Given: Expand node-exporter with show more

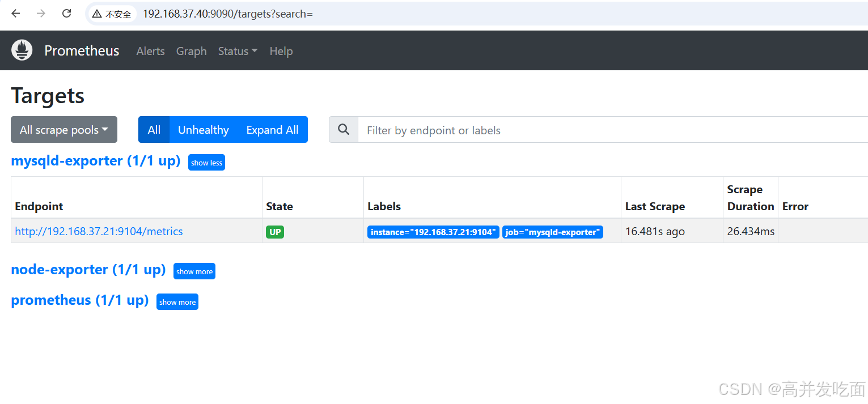Looking at the screenshot, I should pyautogui.click(x=194, y=271).
